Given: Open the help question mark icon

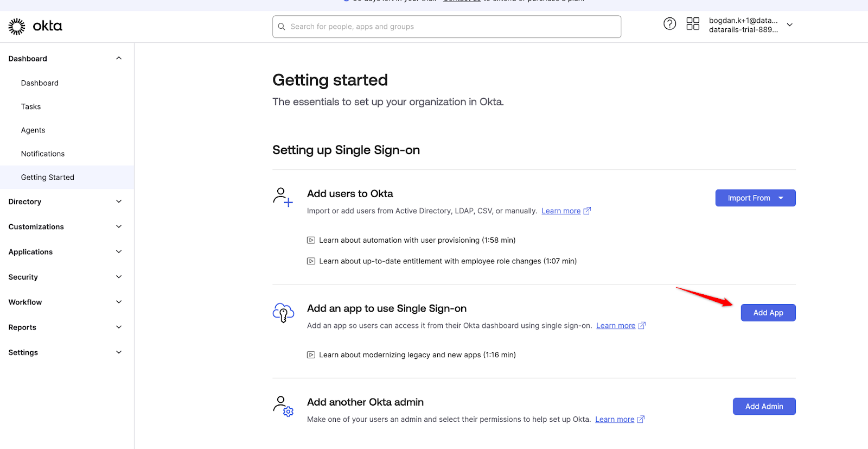Looking at the screenshot, I should [x=670, y=24].
